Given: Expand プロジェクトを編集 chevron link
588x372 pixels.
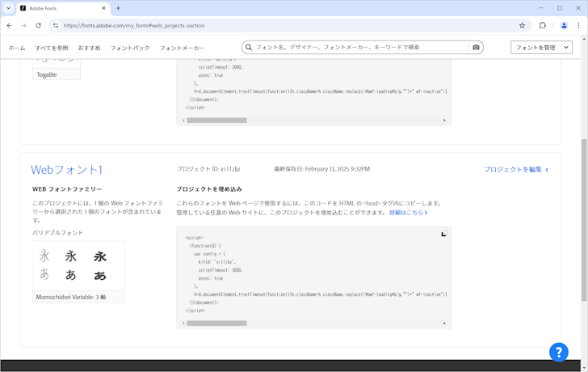Looking at the screenshot, I should point(516,170).
